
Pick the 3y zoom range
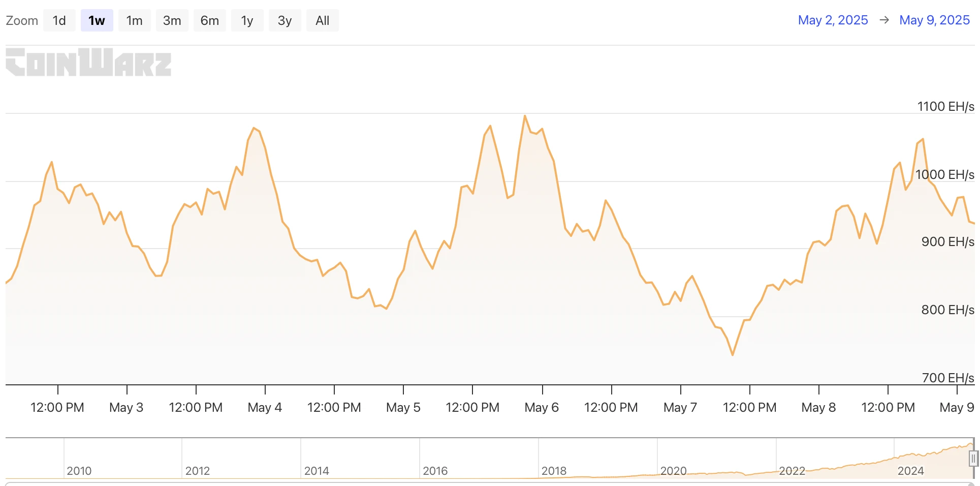(x=284, y=21)
